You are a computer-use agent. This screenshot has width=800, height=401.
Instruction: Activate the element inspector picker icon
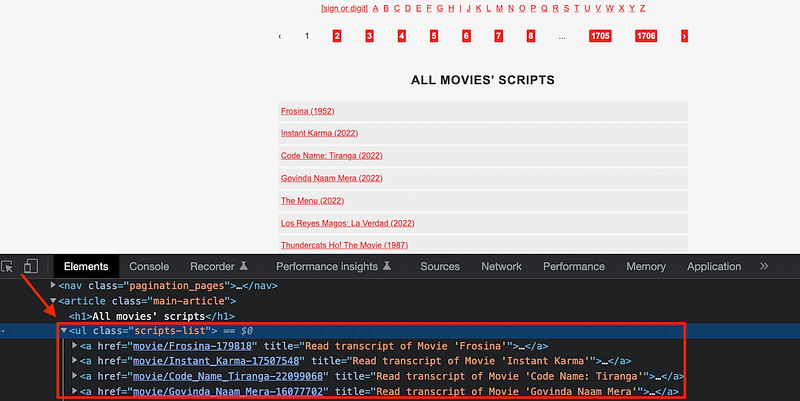(7, 266)
